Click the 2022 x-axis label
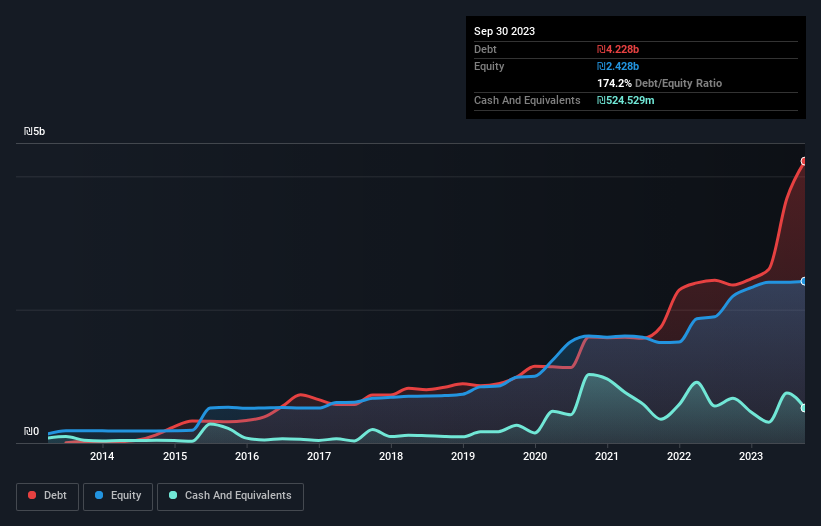This screenshot has height=526, width=821. click(x=679, y=456)
